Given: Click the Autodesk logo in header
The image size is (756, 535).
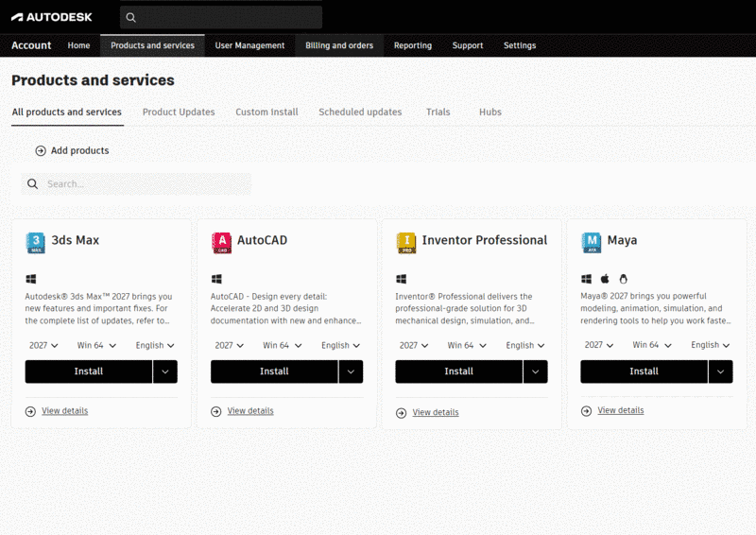Looking at the screenshot, I should point(52,17).
